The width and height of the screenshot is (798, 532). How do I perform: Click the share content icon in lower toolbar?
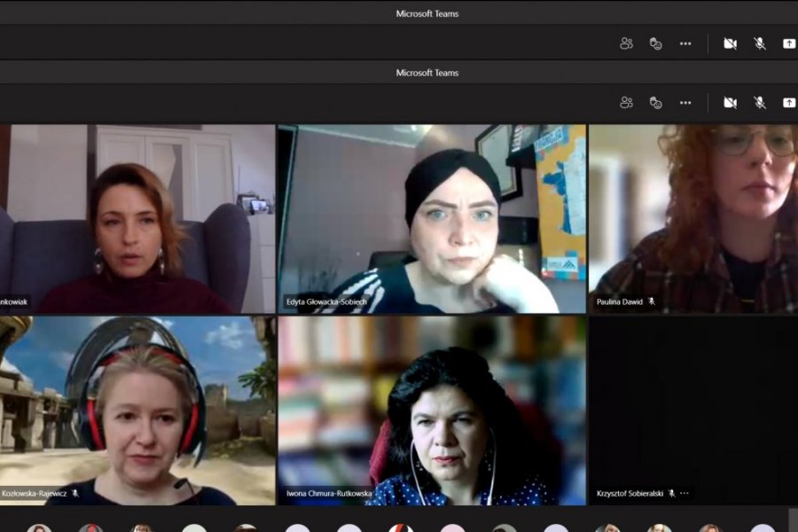tap(787, 103)
